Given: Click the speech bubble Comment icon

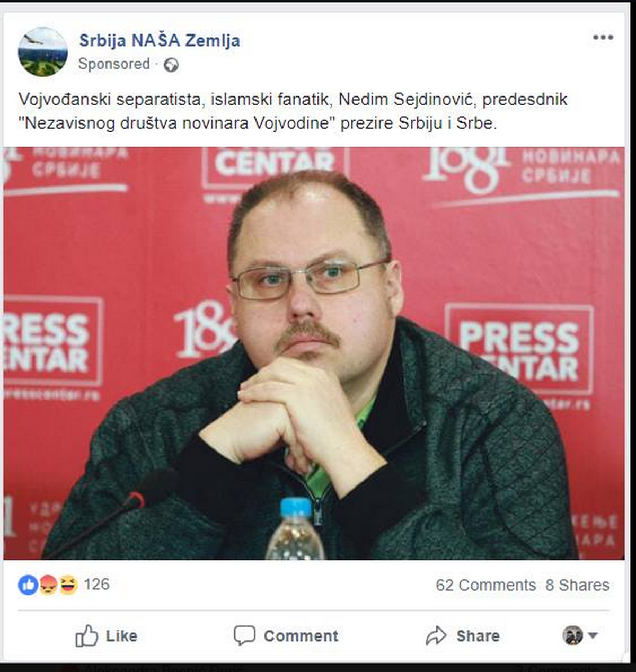Looking at the screenshot, I should click(x=244, y=635).
